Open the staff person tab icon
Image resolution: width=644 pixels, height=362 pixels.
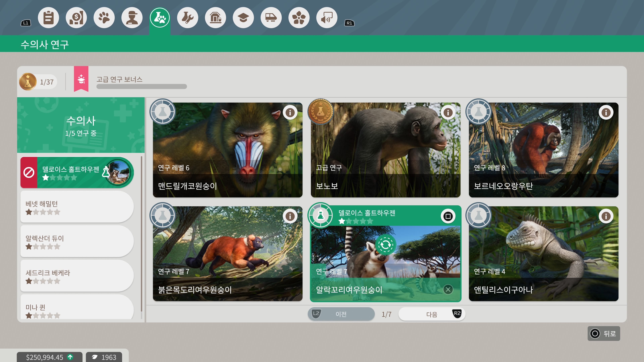pos(132,18)
